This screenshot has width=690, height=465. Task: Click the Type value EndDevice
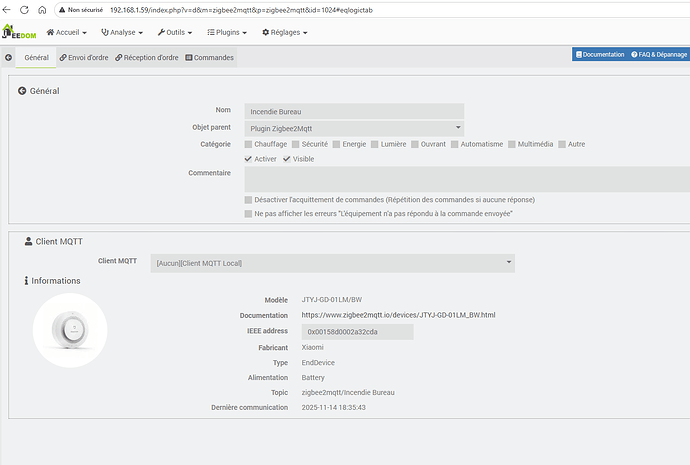(x=318, y=362)
